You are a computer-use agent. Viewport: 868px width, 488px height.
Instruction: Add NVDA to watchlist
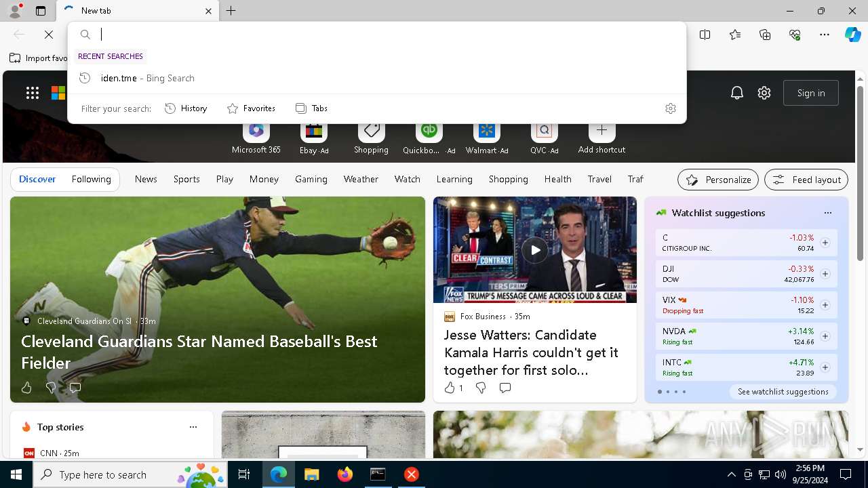[x=825, y=336]
